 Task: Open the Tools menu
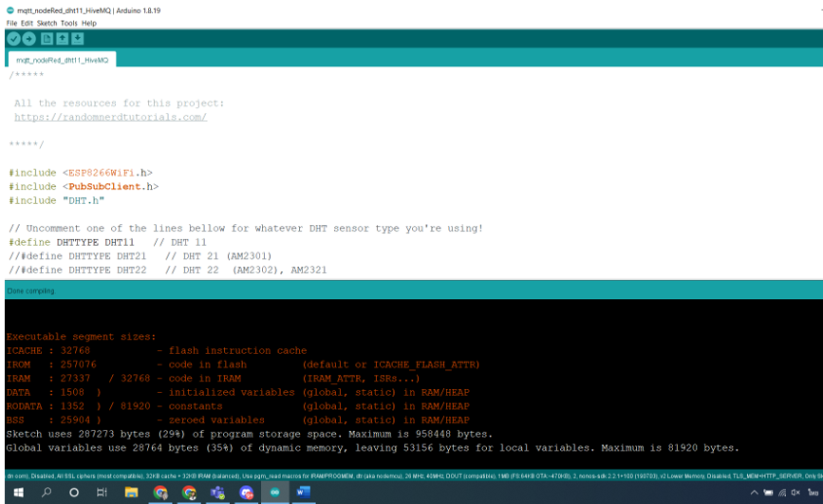(x=68, y=23)
